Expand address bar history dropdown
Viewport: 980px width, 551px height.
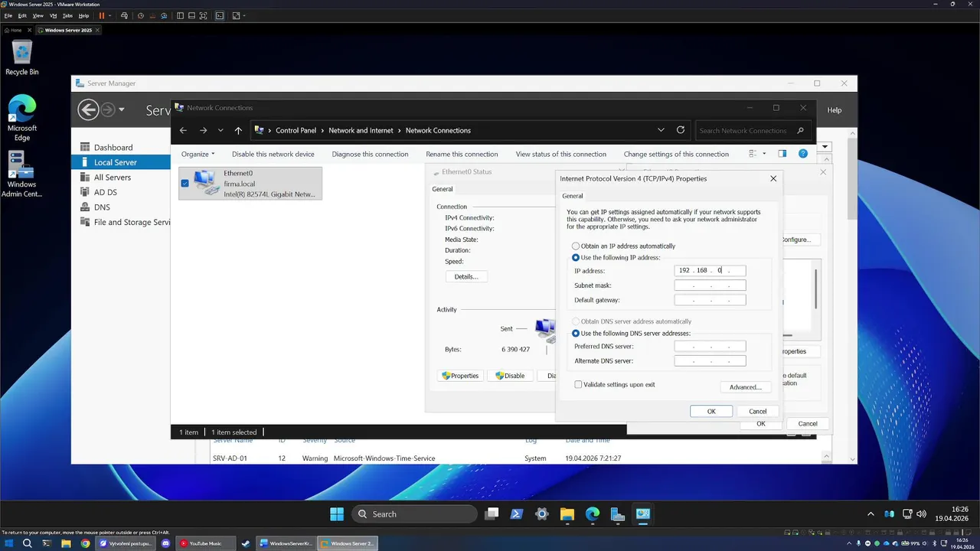pyautogui.click(x=661, y=130)
